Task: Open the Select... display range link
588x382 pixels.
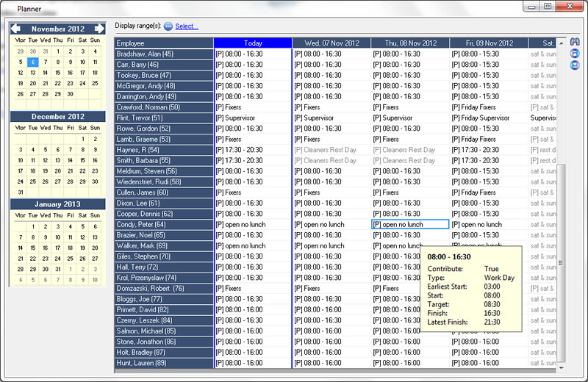Action: point(187,26)
